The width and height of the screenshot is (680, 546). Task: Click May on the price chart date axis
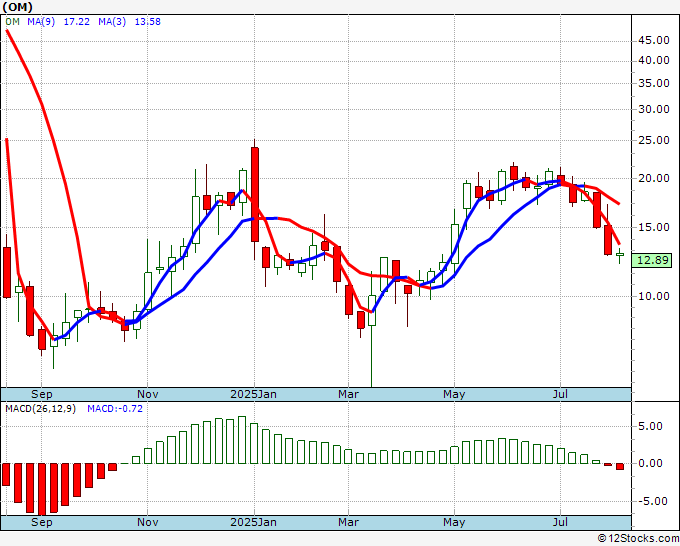454,394
